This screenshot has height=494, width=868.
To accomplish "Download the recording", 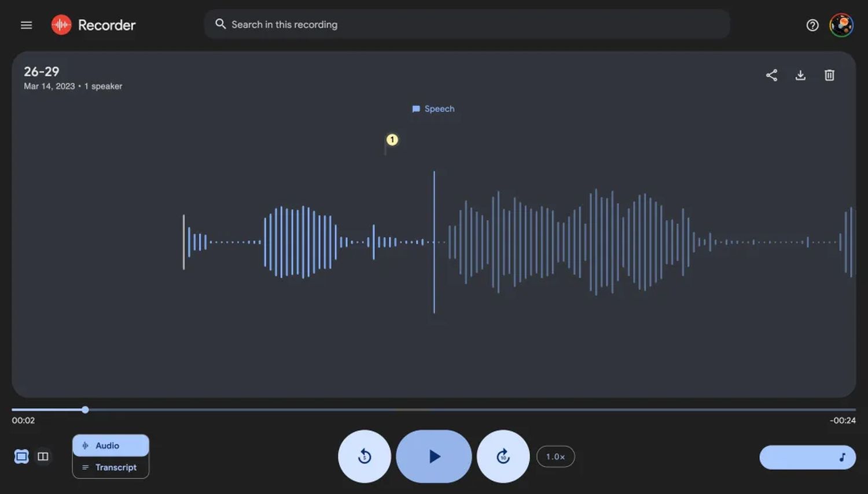I will pyautogui.click(x=800, y=75).
